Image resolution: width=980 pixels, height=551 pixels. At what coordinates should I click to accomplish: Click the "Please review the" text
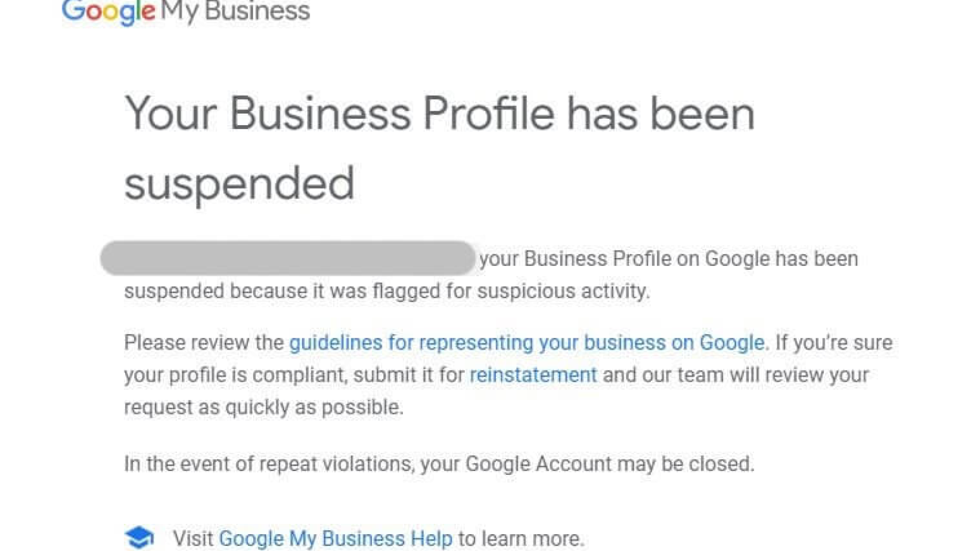203,343
